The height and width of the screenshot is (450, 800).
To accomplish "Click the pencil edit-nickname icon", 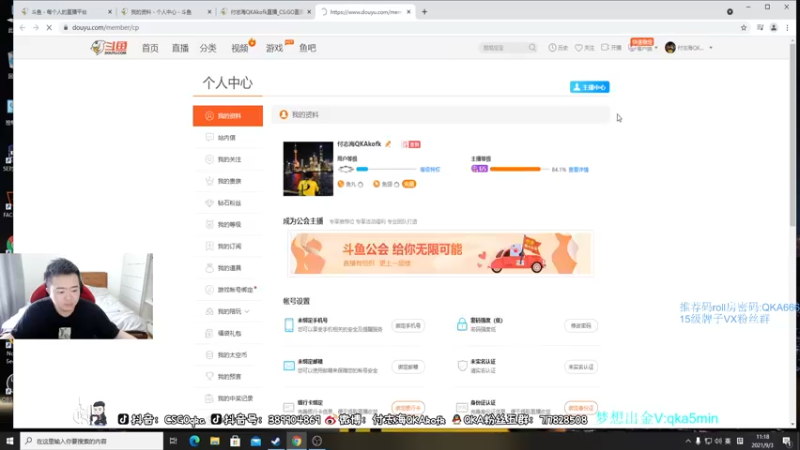I will [x=388, y=144].
